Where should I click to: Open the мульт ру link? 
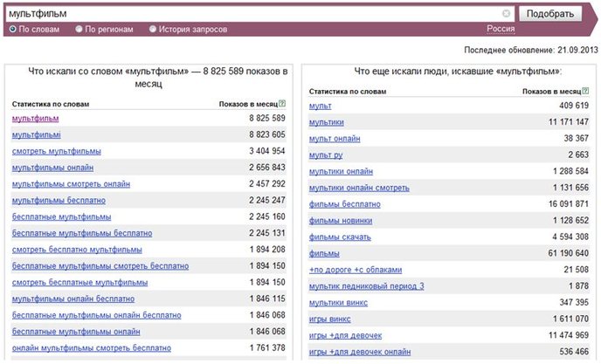(326, 155)
